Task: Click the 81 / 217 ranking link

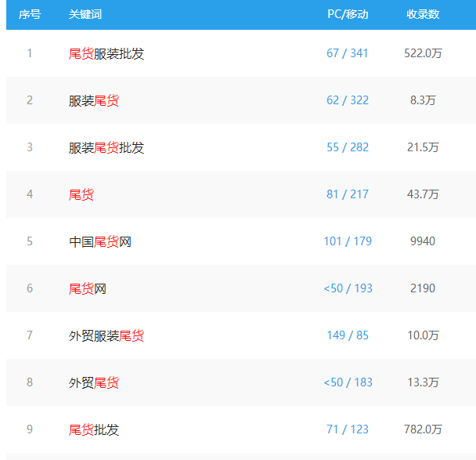Action: (348, 194)
